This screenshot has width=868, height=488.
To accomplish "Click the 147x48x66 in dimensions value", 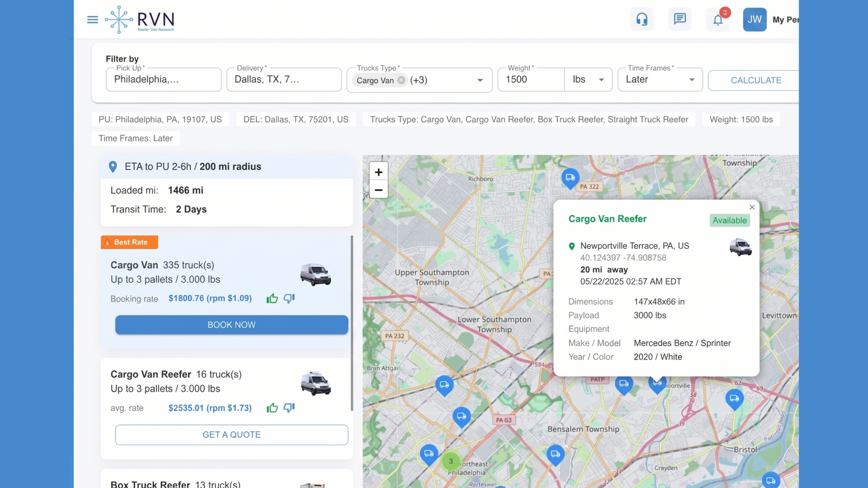I will point(659,302).
